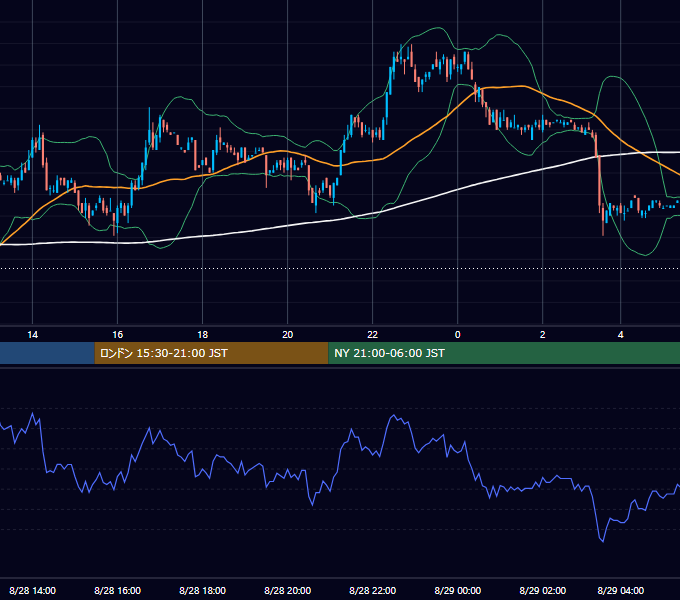Screen dimensions: 680x600
Task: Click the 8/28 20:00 time label
Action: pos(288,590)
